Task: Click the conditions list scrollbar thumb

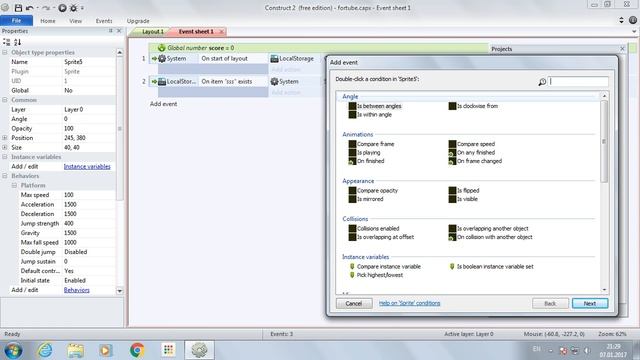Action: tap(604, 141)
